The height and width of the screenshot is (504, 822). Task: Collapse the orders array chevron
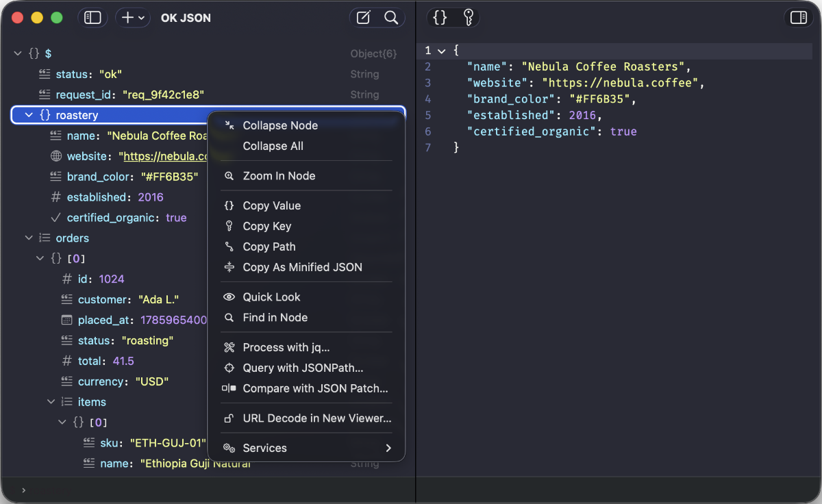(x=29, y=238)
